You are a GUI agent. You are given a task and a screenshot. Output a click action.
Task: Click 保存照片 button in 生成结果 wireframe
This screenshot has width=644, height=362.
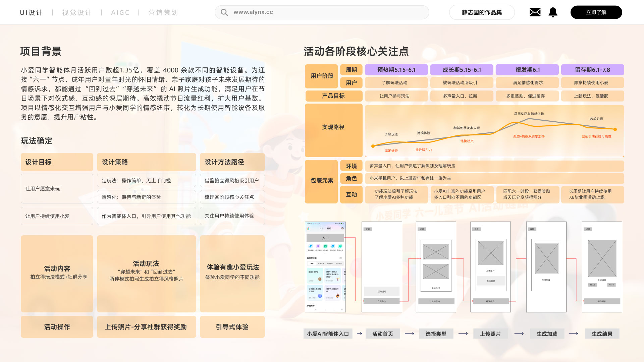pyautogui.click(x=602, y=301)
